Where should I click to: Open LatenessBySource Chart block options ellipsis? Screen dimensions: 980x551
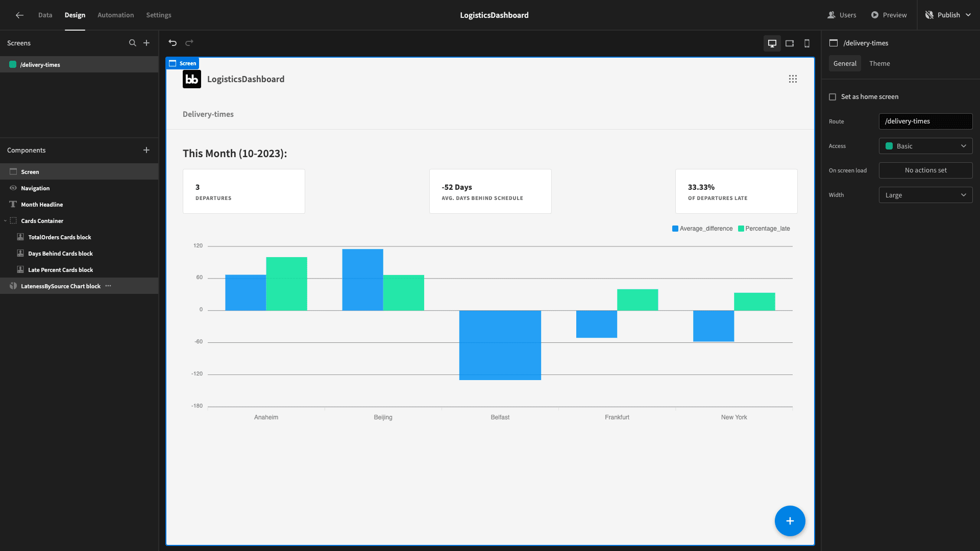coord(108,286)
